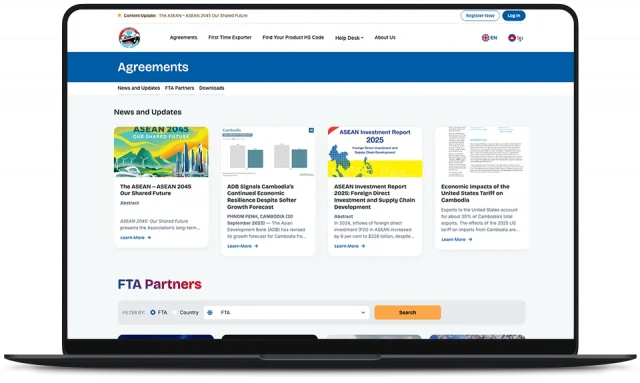
Task: Click the Register Now button
Action: [x=480, y=16]
